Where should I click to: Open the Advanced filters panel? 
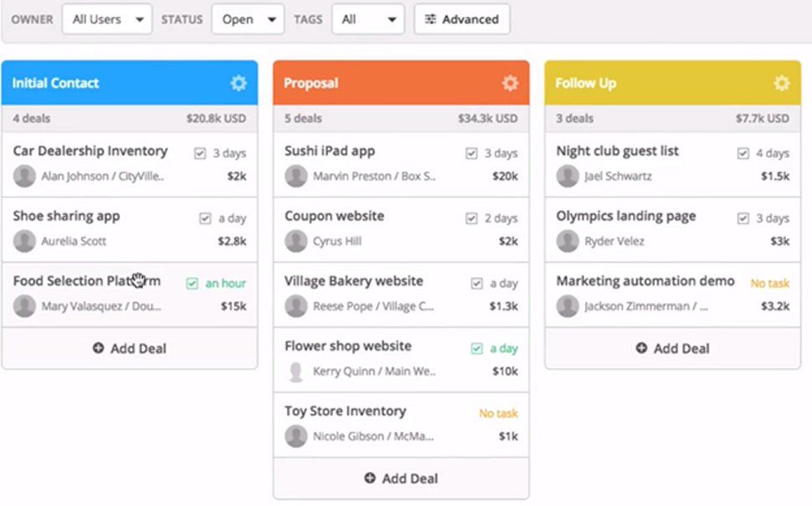pyautogui.click(x=462, y=18)
